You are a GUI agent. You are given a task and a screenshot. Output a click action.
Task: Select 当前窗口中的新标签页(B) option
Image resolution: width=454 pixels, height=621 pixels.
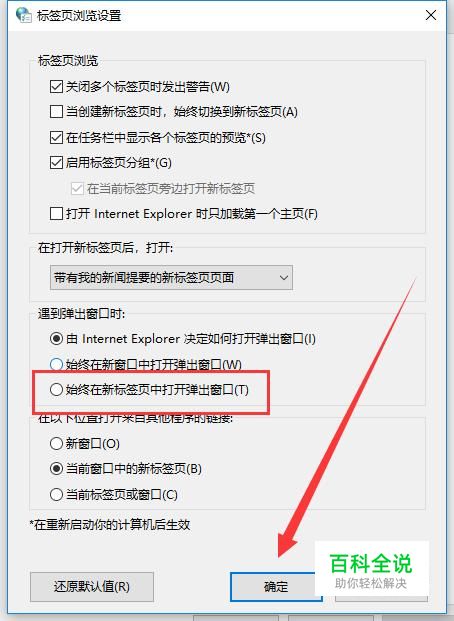click(56, 469)
